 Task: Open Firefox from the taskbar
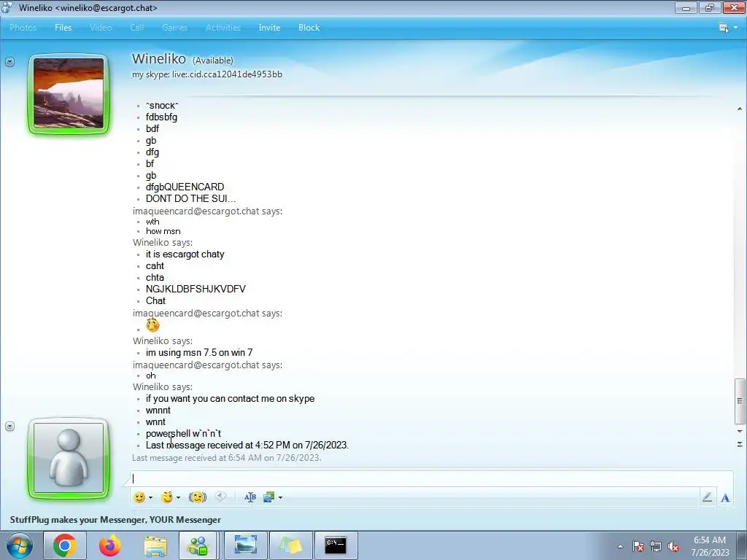pos(109,545)
